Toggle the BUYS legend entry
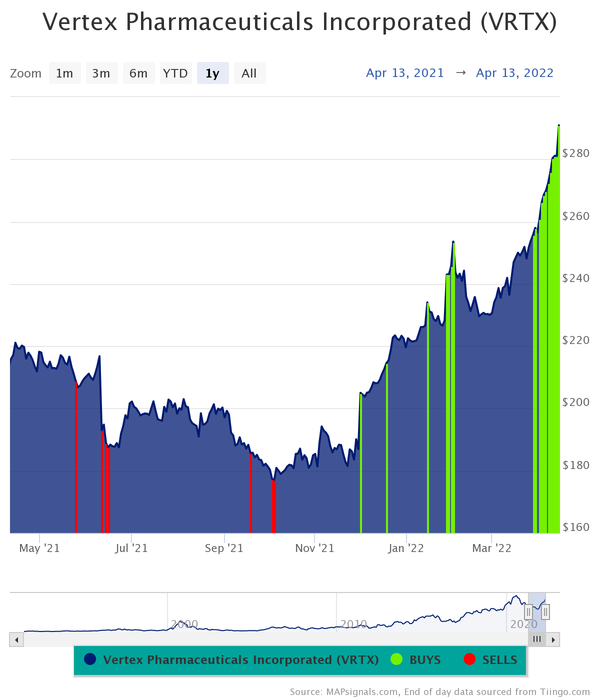The height and width of the screenshot is (700, 600). pos(416,660)
